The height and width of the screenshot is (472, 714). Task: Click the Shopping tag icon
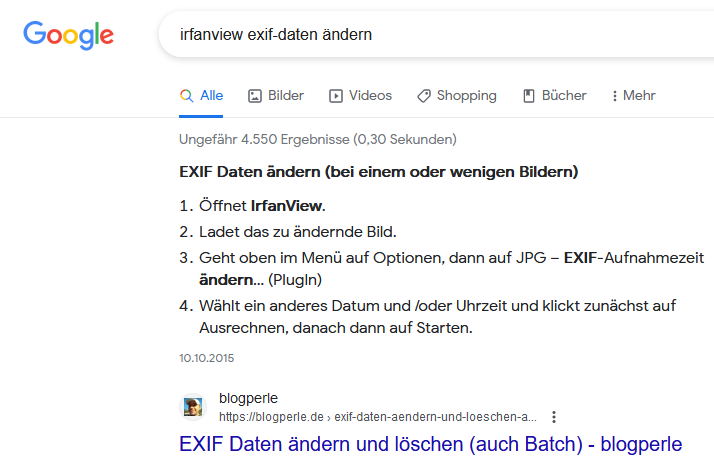pyautogui.click(x=423, y=96)
